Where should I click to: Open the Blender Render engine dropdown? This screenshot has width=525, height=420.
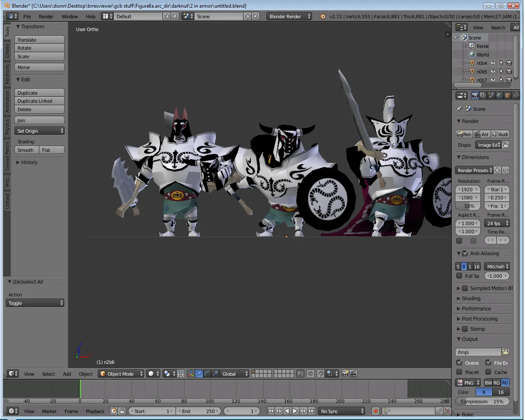289,16
